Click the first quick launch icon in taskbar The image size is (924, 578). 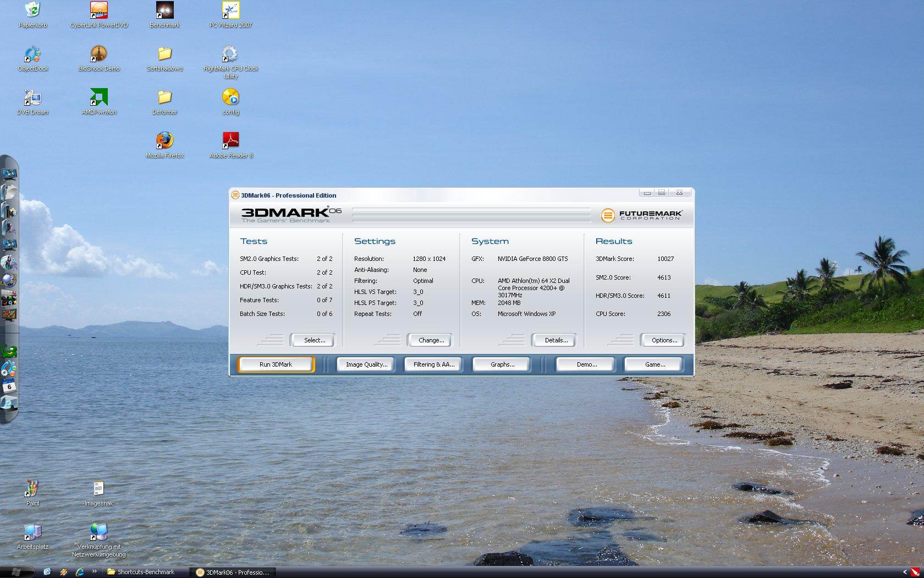click(47, 572)
